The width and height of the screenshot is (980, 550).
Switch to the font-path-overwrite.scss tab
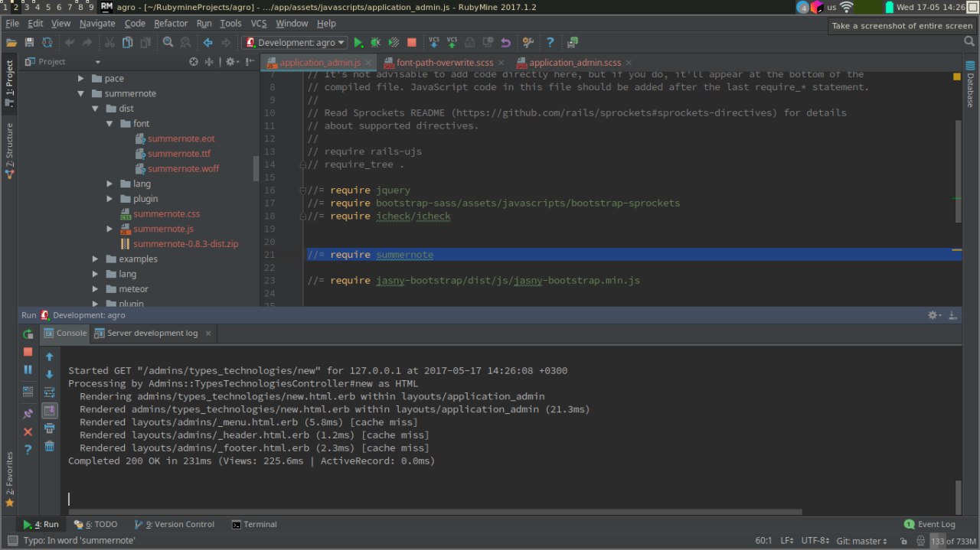444,63
